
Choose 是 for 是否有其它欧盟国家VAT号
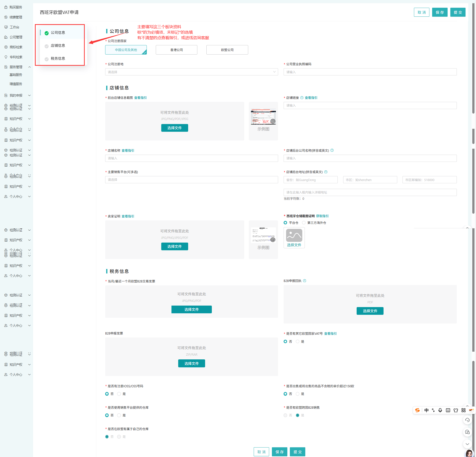tap(298, 341)
